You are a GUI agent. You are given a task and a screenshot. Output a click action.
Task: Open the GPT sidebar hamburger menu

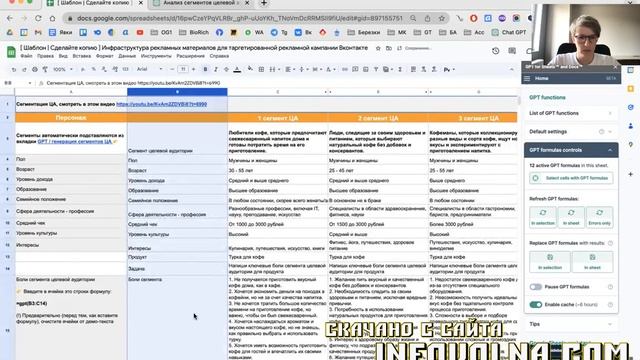pos(527,78)
